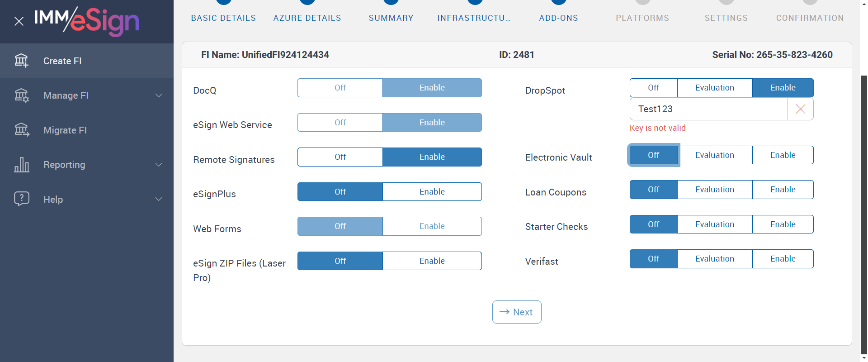Enable Starter Checks
Screen dimensions: 868x362
783,224
